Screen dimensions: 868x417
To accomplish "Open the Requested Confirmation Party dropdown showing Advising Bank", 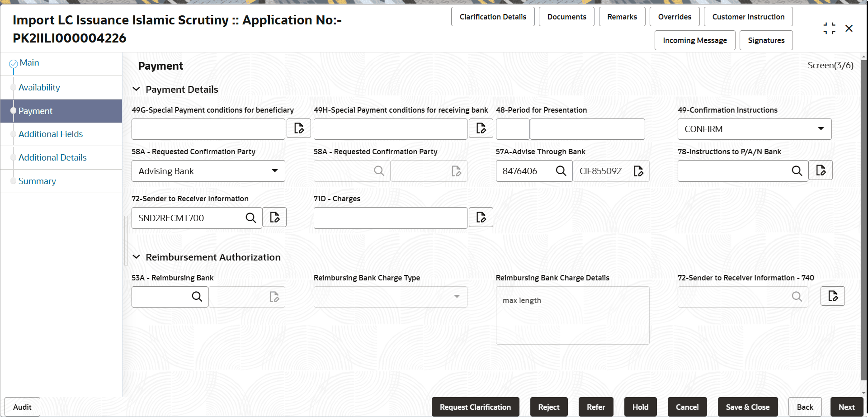I will point(275,171).
